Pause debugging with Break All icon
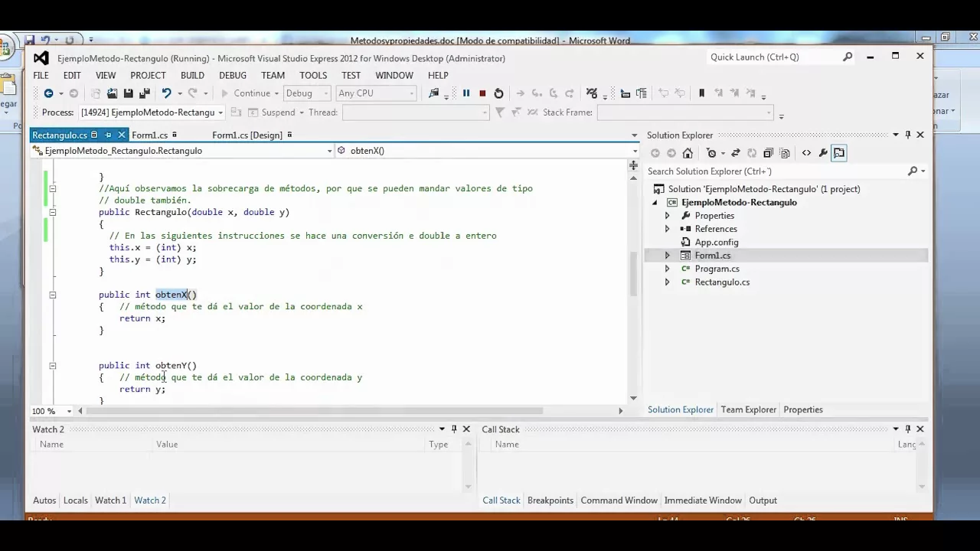The image size is (980, 551). tap(466, 93)
